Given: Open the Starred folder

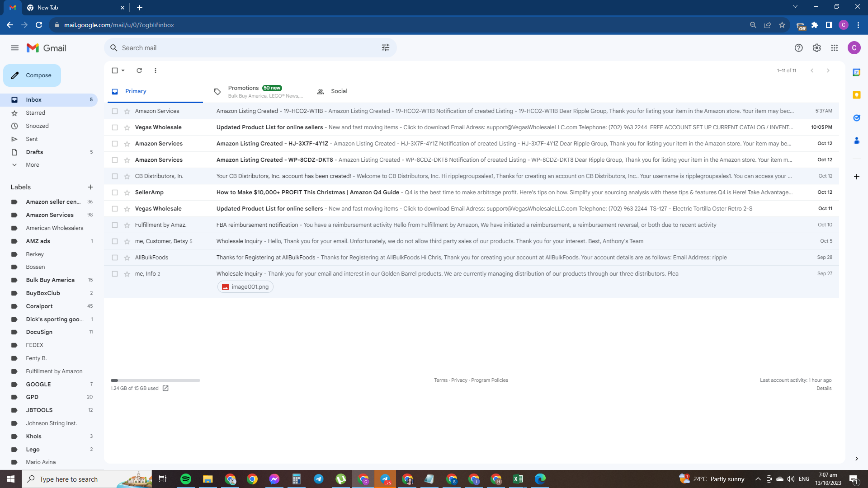Looking at the screenshot, I should click(x=35, y=113).
